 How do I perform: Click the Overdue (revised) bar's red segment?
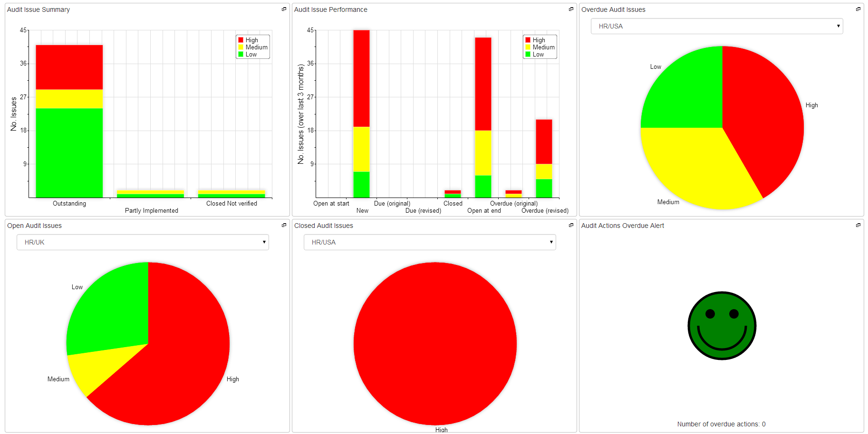(x=544, y=142)
